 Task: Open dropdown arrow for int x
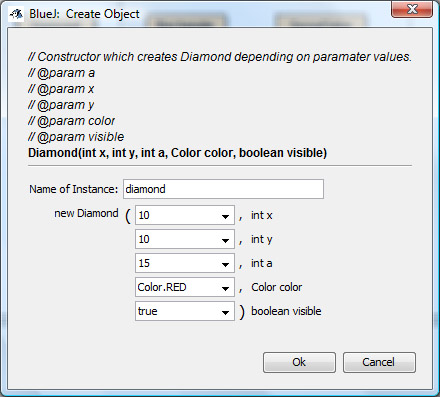225,216
